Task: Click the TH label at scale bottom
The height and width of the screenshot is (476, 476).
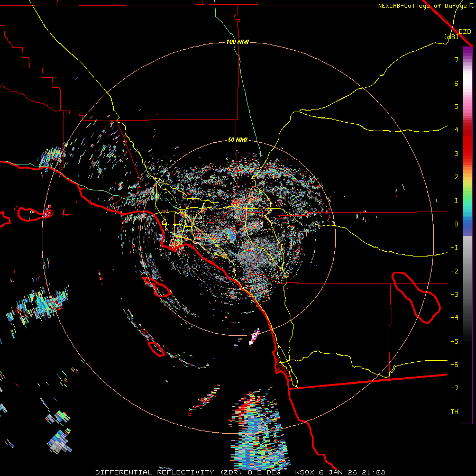Action: coord(454,412)
